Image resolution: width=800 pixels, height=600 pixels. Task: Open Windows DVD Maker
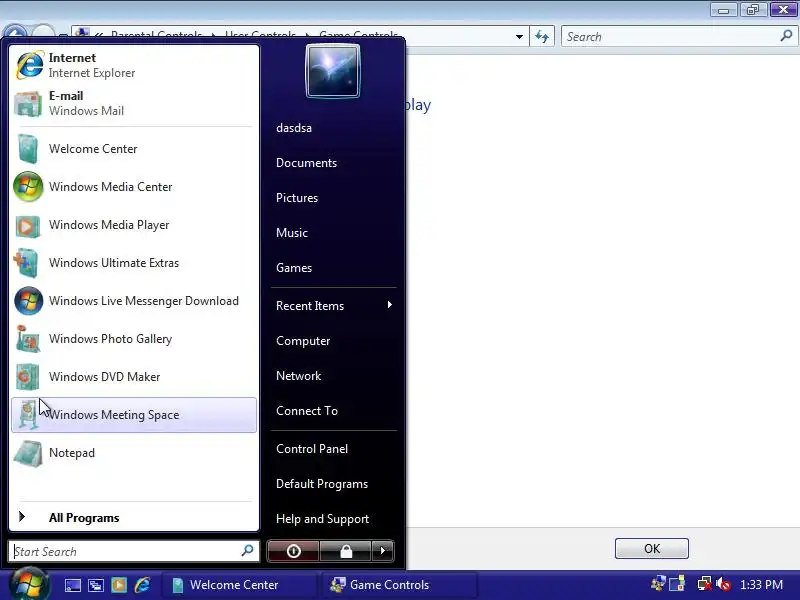click(x=134, y=377)
